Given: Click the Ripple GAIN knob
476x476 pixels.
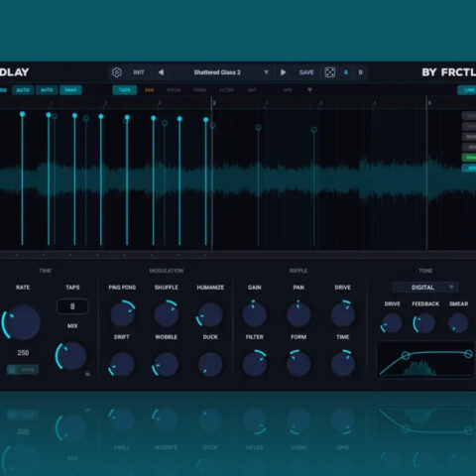Looking at the screenshot, I should point(254,314).
